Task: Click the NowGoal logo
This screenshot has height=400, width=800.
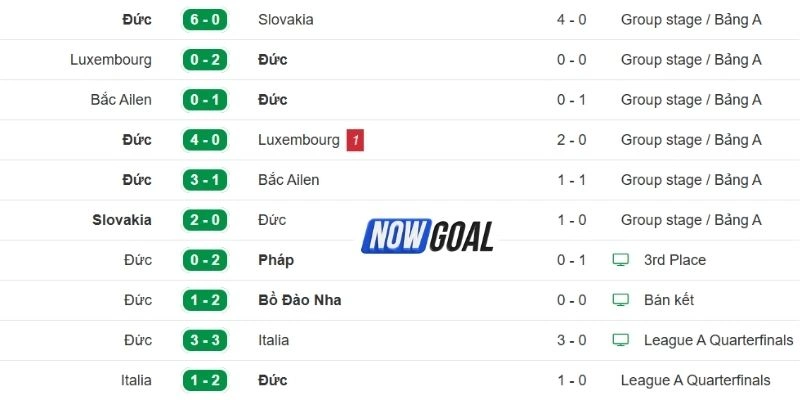Action: click(x=428, y=236)
